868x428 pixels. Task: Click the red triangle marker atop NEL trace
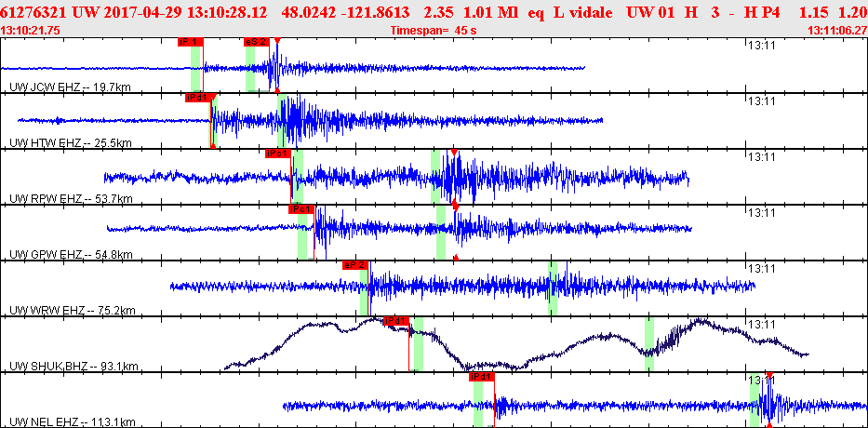click(x=768, y=376)
